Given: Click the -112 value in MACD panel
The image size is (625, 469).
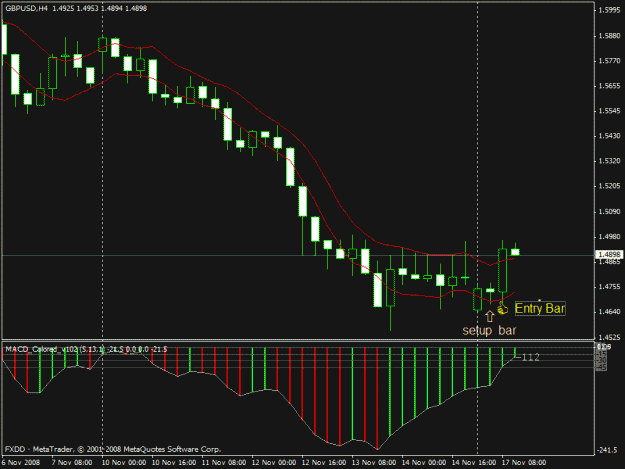Looking at the screenshot, I should pos(528,357).
